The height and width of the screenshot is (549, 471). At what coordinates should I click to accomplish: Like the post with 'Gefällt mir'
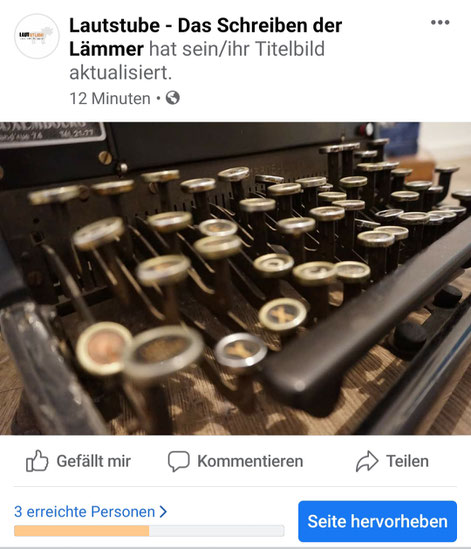tap(78, 461)
